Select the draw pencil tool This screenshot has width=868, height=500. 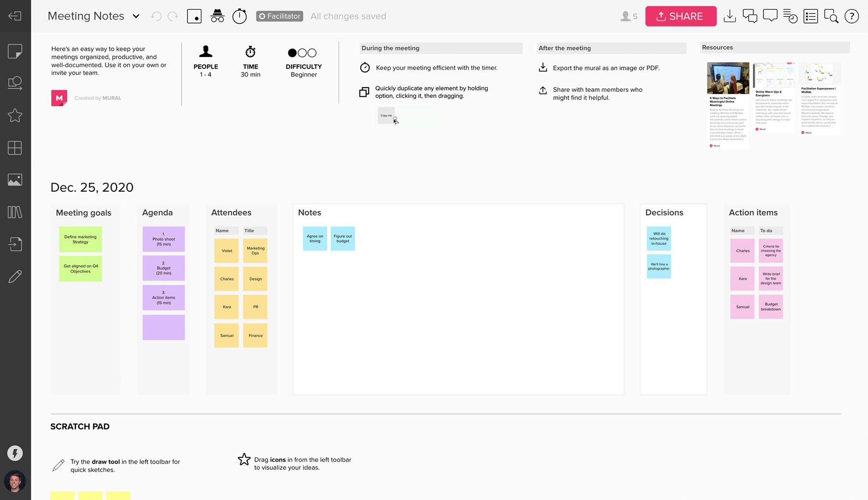(x=15, y=276)
